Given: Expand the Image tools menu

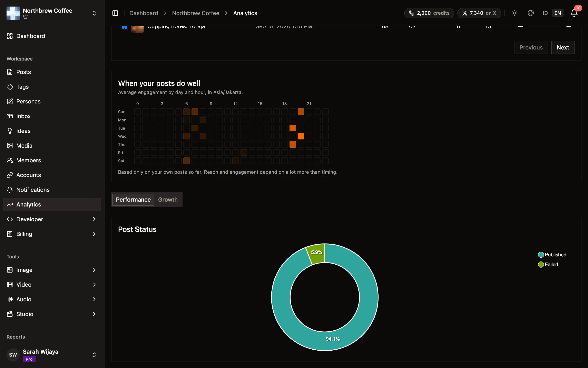Looking at the screenshot, I should (x=52, y=270).
